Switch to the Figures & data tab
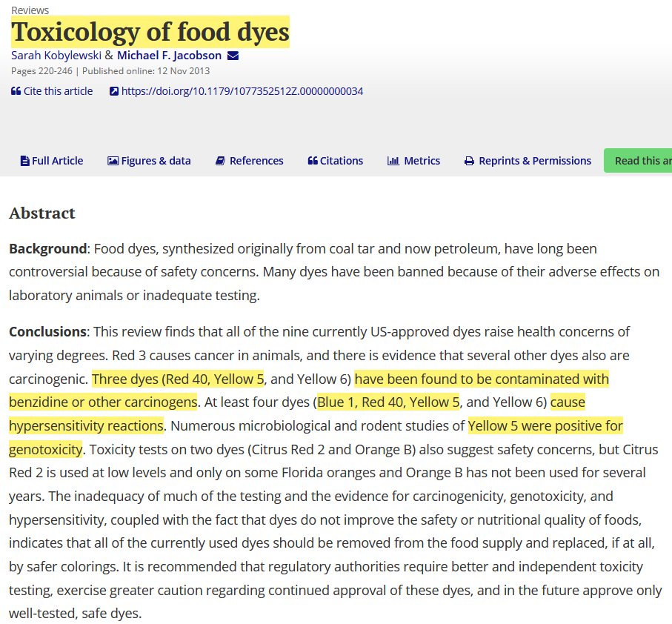 tap(149, 161)
